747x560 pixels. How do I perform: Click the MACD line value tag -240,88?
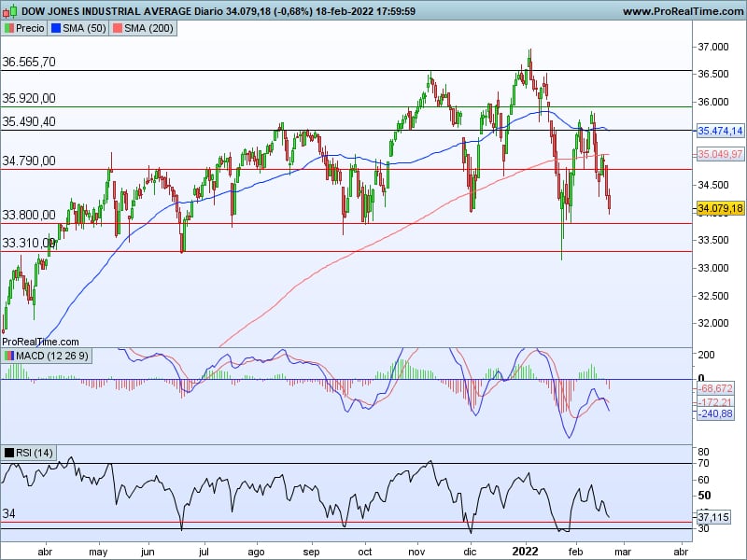coord(715,413)
